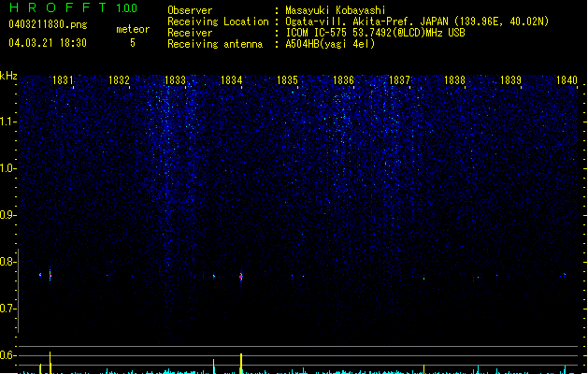
Task: Click the 'Observer' field label
Action: point(190,10)
